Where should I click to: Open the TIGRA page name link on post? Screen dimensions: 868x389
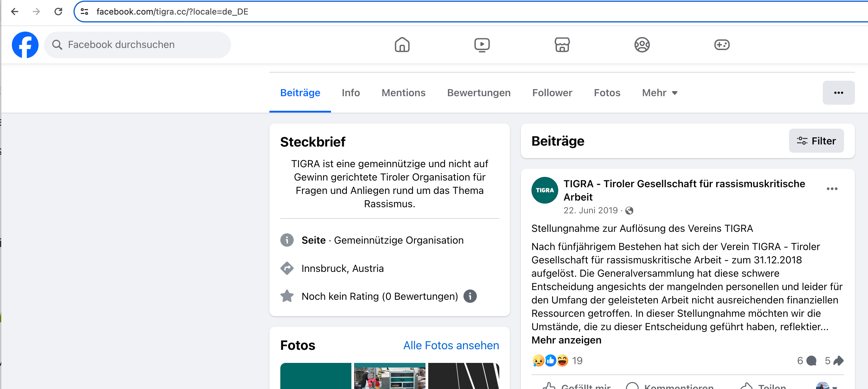pos(684,190)
